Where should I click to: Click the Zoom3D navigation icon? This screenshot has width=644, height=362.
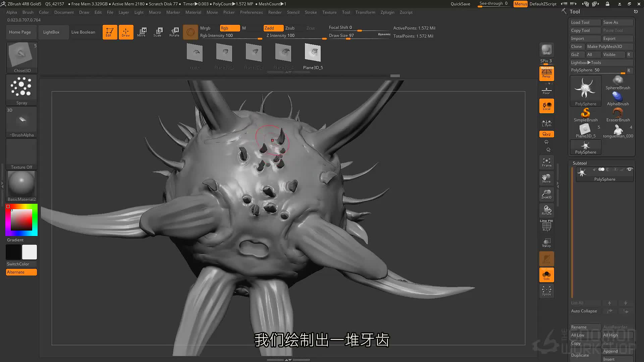coord(546,194)
